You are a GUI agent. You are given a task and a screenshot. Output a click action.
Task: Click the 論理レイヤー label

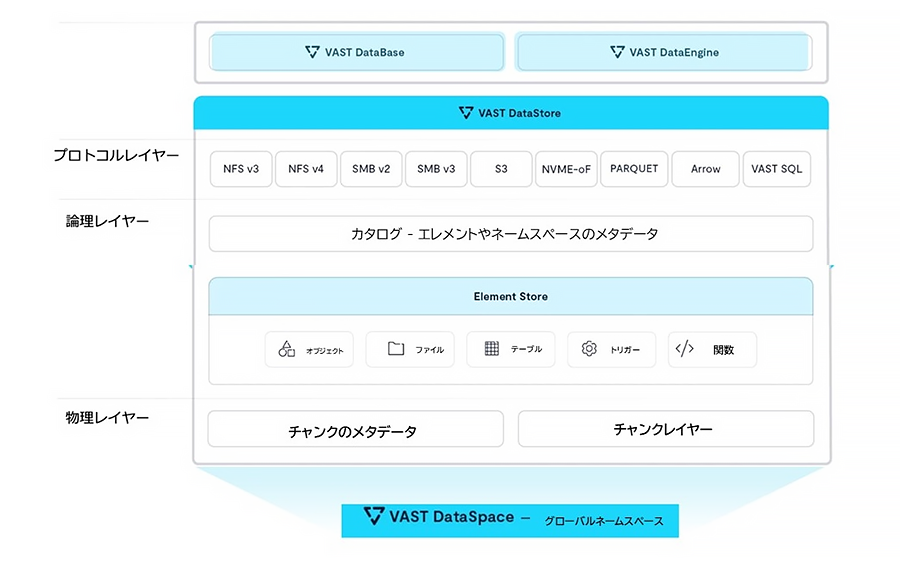[107, 221]
